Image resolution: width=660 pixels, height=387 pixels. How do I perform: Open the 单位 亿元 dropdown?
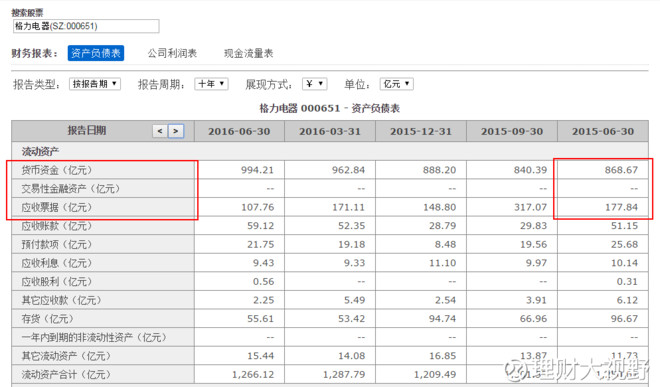[397, 84]
